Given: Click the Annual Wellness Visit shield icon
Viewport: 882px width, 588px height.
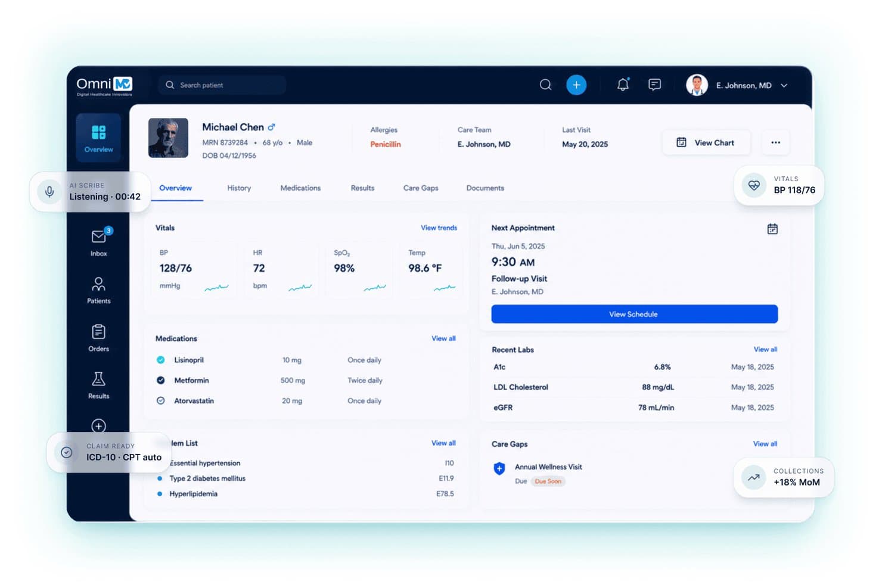Looking at the screenshot, I should click(499, 469).
